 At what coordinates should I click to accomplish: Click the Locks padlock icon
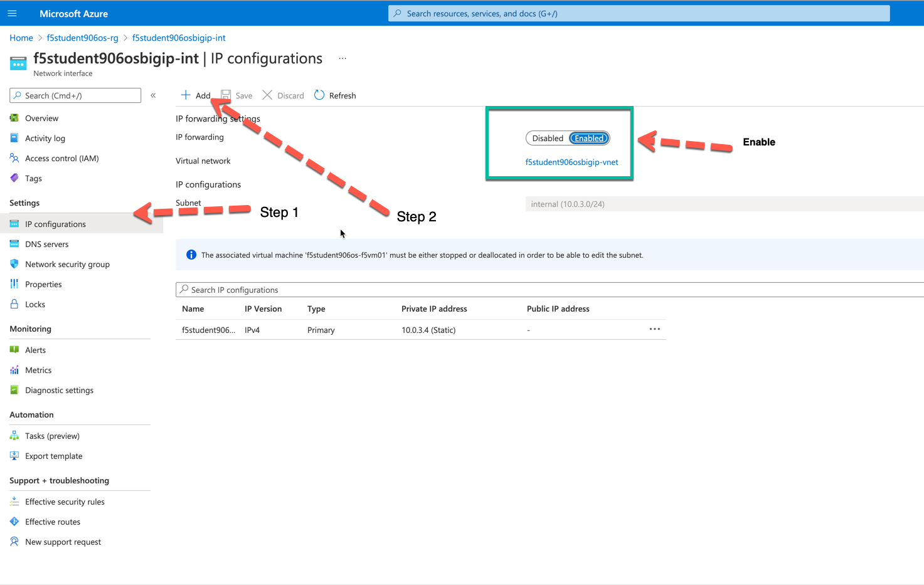14,304
